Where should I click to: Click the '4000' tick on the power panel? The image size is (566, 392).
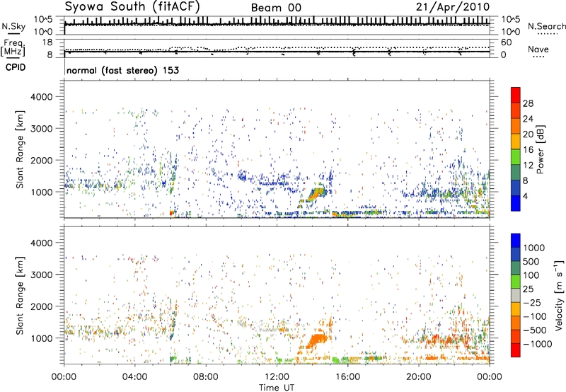(42, 97)
